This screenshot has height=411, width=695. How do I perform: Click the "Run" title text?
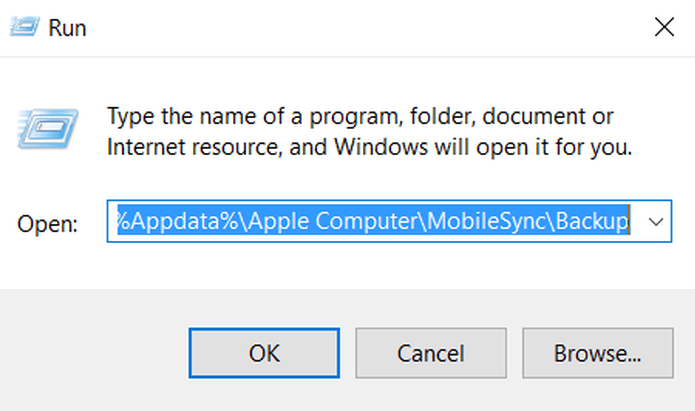[68, 28]
